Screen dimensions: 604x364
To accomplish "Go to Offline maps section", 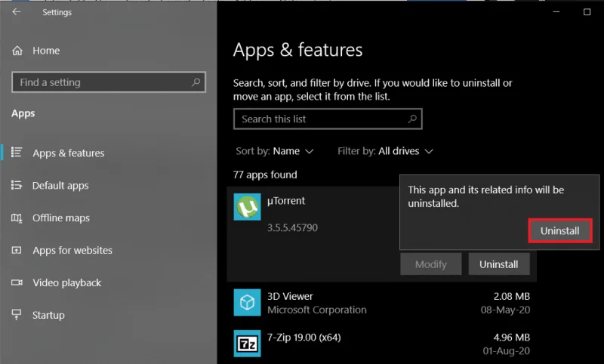I will tap(61, 218).
